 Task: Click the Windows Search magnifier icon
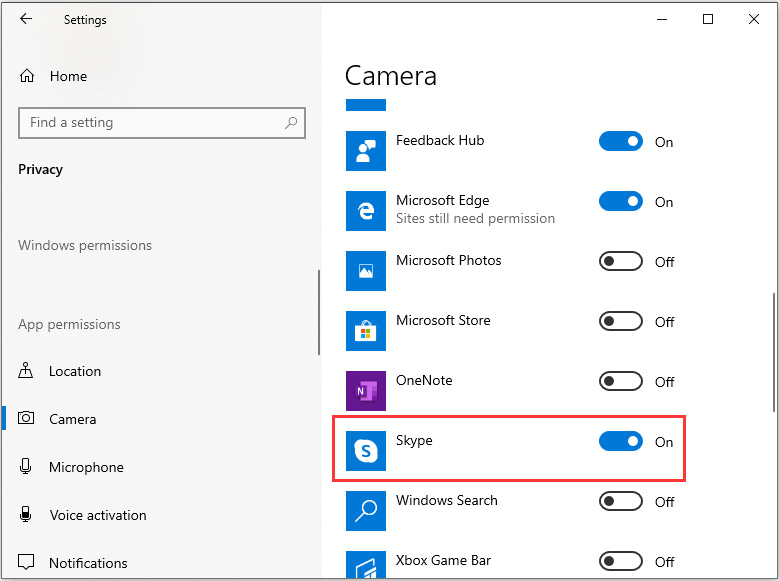click(365, 510)
